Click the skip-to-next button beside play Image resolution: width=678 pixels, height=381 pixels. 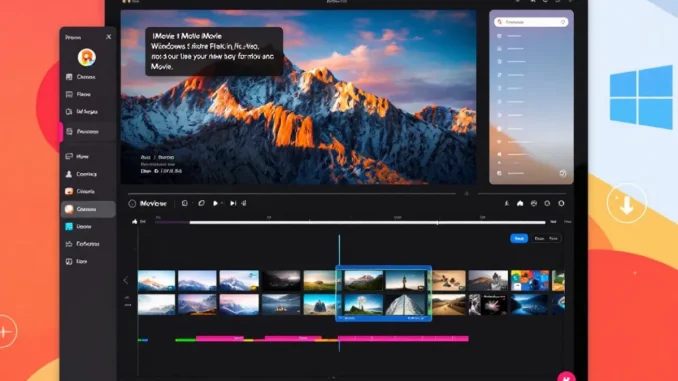233,203
